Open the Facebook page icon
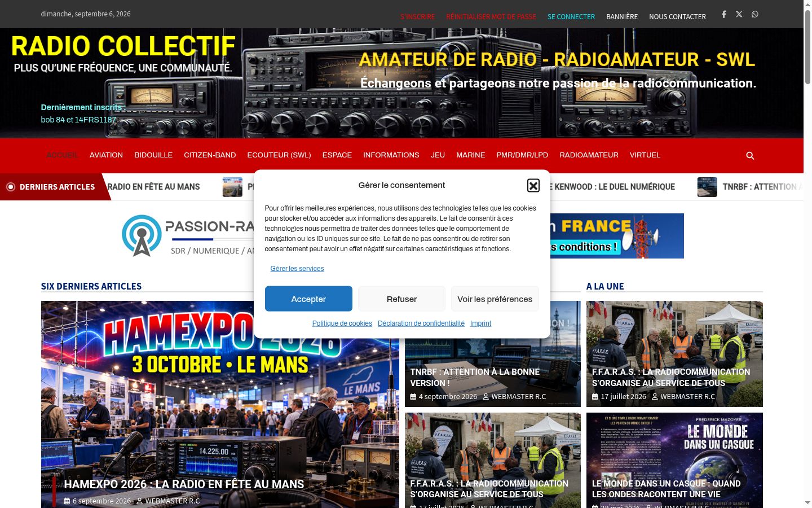Image resolution: width=812 pixels, height=508 pixels. coord(724,14)
